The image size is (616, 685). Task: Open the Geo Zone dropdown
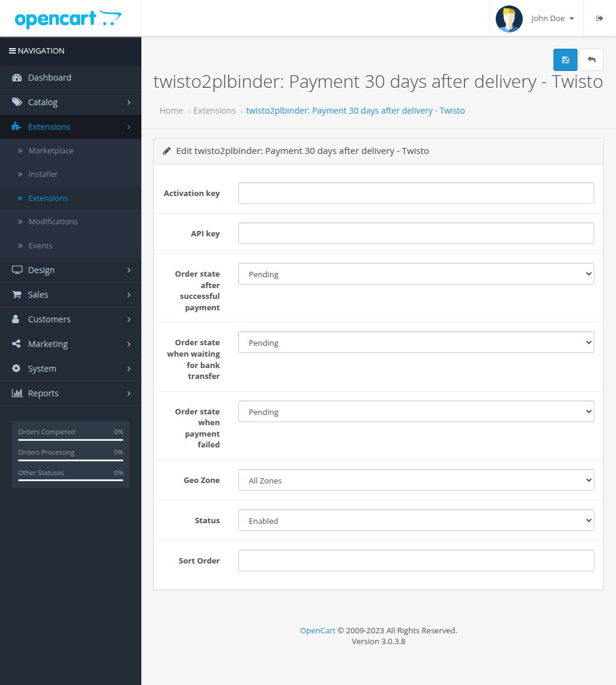point(416,480)
